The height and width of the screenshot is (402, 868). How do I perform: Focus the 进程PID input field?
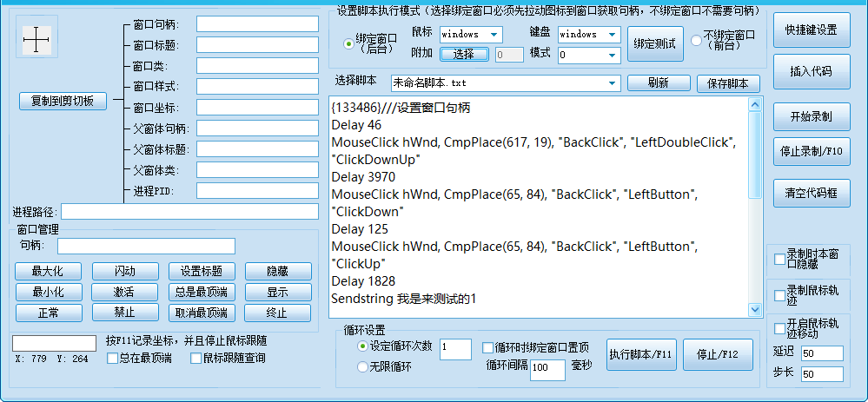coord(257,191)
